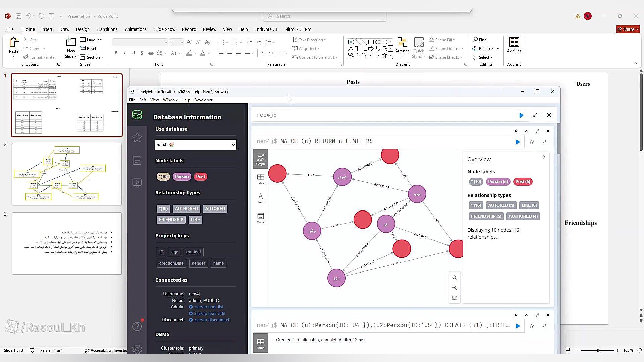Open the Developer menu in Neo4j Browser

(x=203, y=100)
